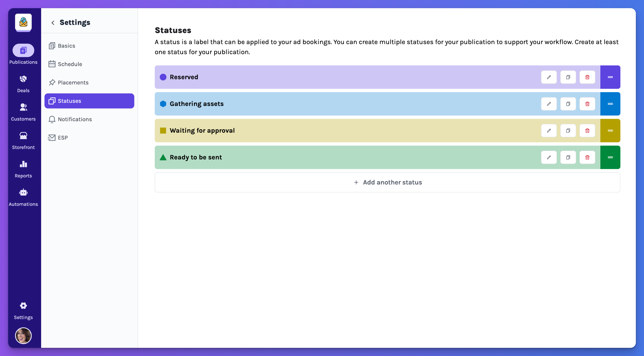644x356 pixels.
Task: Click the purple circle beside Reserved
Action: (163, 77)
